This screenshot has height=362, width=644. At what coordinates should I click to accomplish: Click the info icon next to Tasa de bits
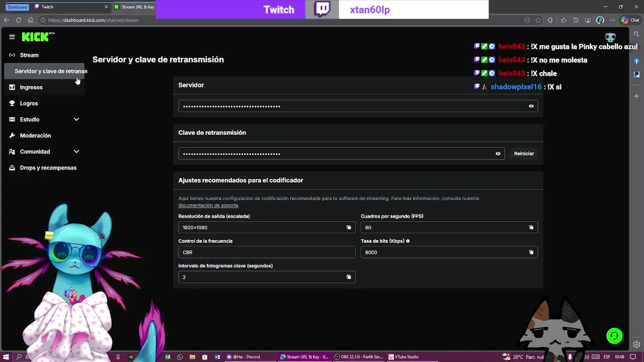coord(408,241)
